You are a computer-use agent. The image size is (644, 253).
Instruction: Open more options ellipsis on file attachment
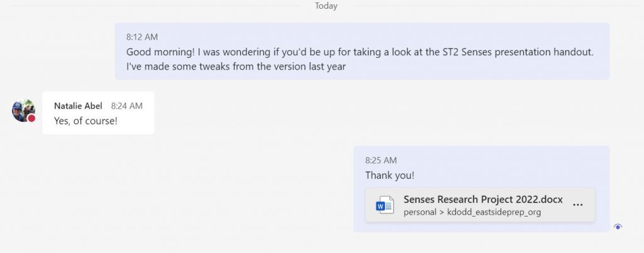(x=577, y=205)
